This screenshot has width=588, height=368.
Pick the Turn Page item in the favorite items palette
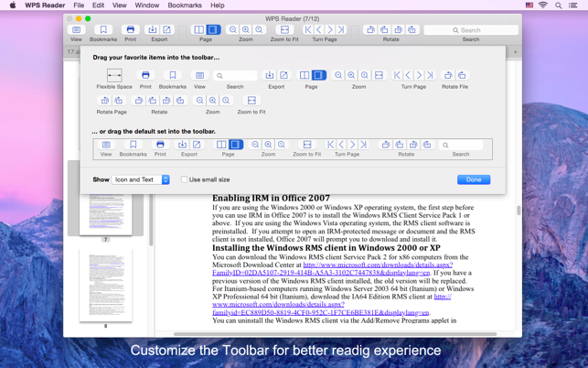pos(413,79)
